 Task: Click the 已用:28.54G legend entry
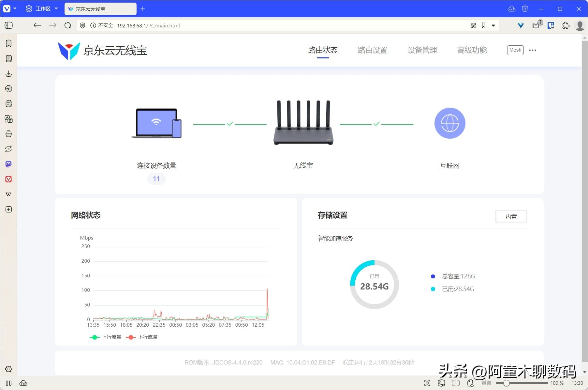452,289
